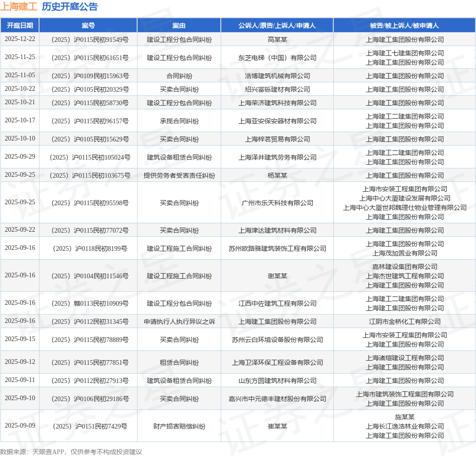Click plaintiff 浩博建筑机械有限公司

[278, 76]
